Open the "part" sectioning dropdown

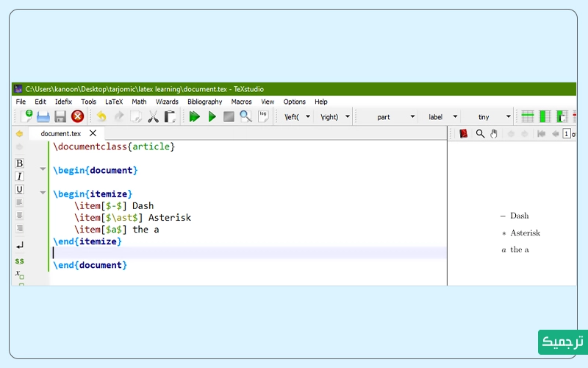pyautogui.click(x=412, y=117)
